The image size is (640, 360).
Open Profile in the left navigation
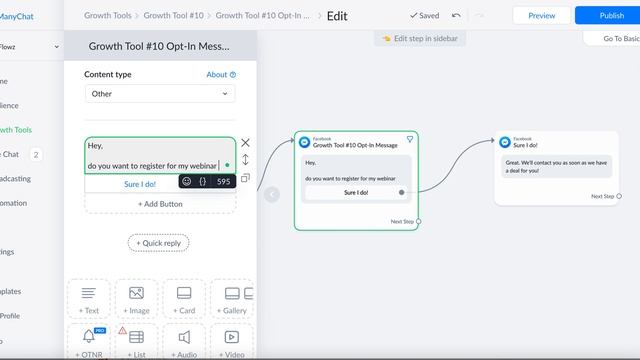pos(10,316)
